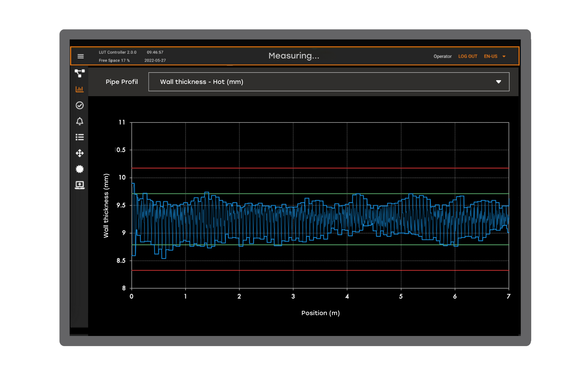Open the list view sidebar icon
The width and height of the screenshot is (588, 392).
point(80,137)
